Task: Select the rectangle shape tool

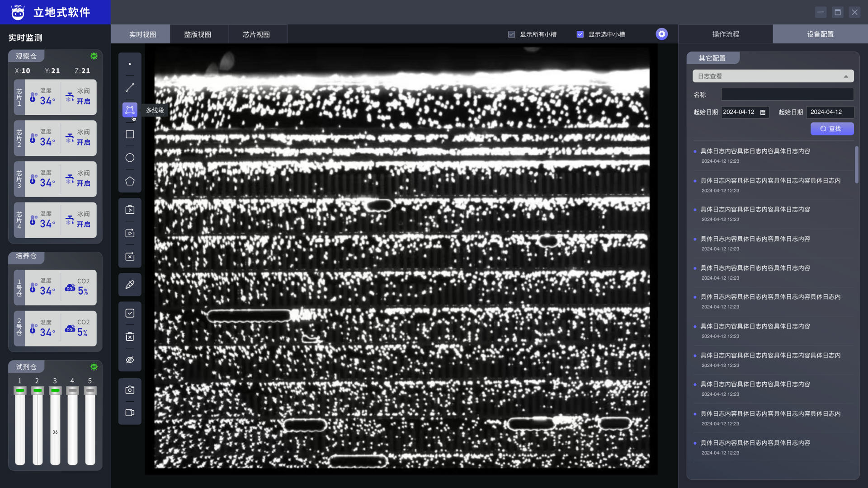Action: 130,134
